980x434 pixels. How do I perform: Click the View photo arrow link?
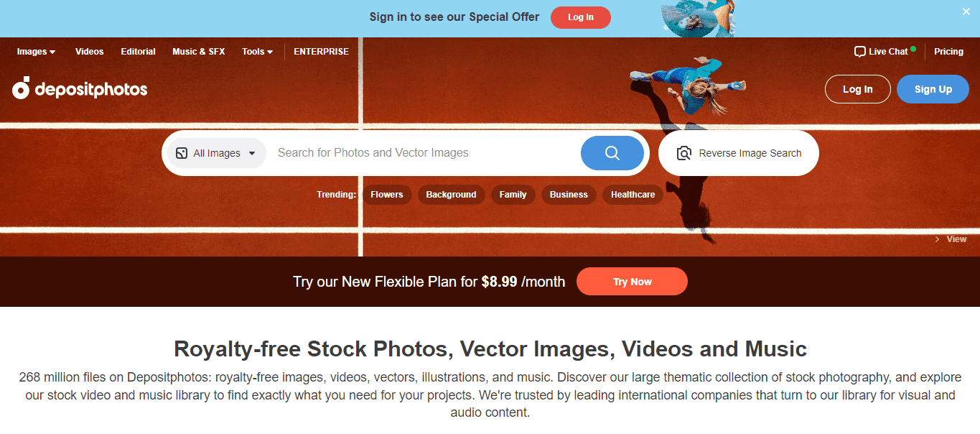(951, 239)
